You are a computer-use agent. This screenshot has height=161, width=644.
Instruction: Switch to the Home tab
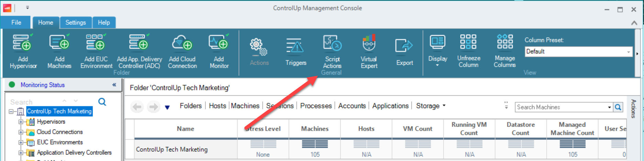(x=46, y=22)
